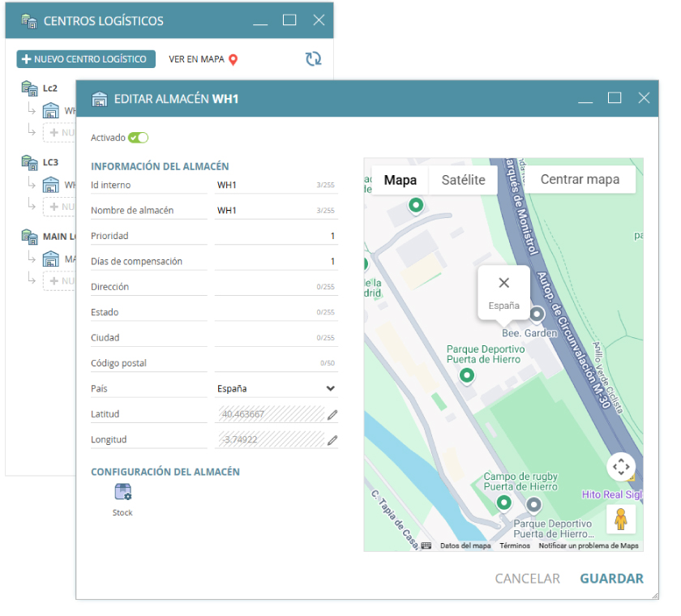Close the España map info popup
This screenshot has width=681, height=616.
tap(503, 283)
